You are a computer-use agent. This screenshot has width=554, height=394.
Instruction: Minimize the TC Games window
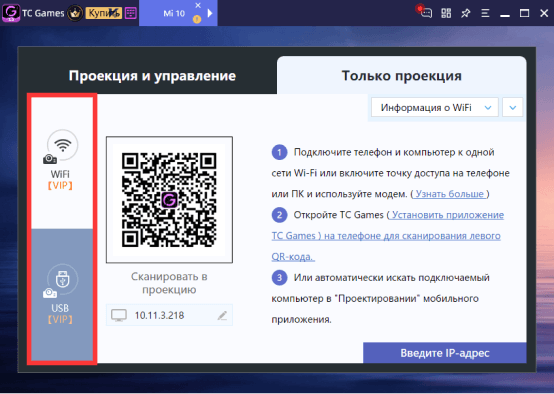[x=505, y=16]
